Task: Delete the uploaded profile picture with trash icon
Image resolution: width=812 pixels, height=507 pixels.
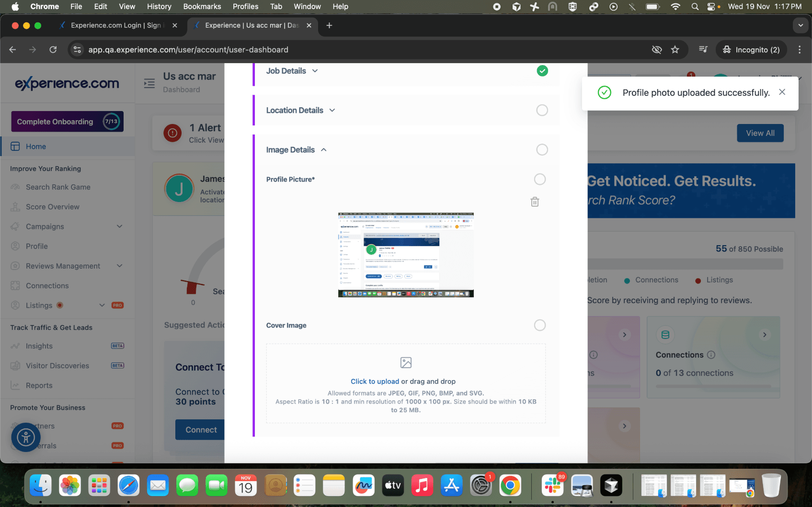Action: click(x=535, y=202)
